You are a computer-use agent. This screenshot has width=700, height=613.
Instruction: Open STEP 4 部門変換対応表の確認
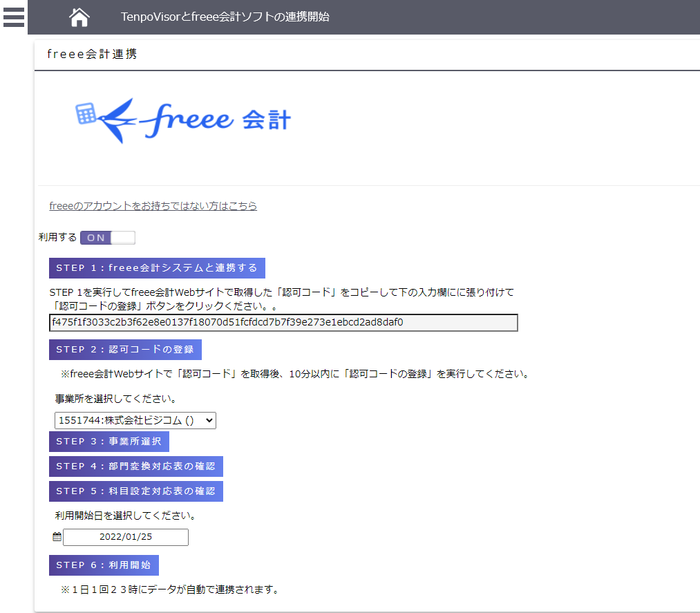[135, 466]
